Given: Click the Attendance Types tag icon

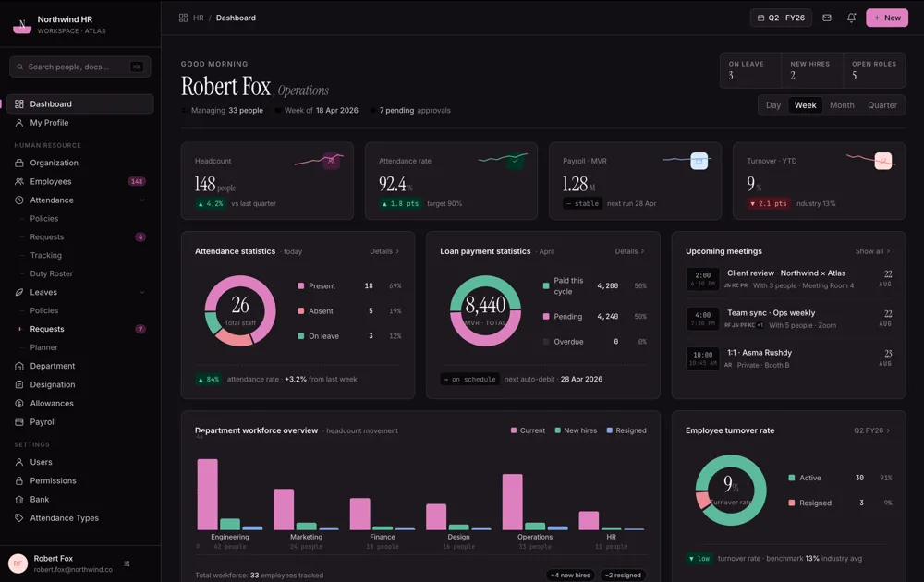Looking at the screenshot, I should pos(19,517).
